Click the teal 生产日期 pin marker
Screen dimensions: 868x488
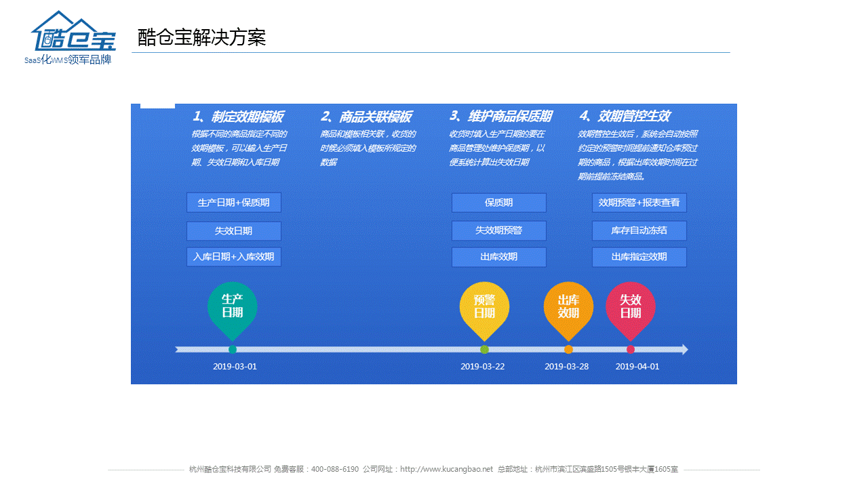point(233,306)
